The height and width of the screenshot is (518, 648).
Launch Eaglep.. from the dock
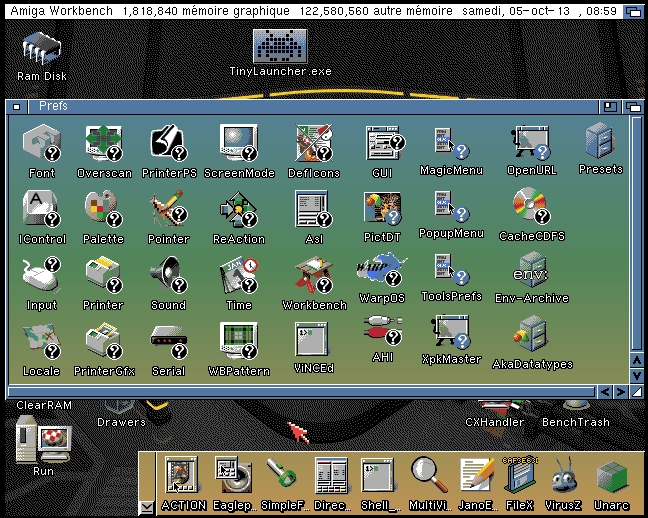234,475
